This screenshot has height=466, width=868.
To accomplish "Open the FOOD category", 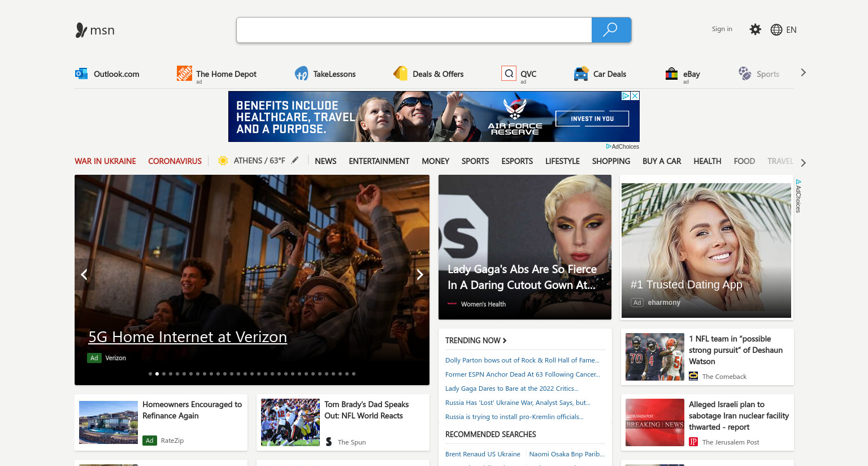I will point(744,161).
